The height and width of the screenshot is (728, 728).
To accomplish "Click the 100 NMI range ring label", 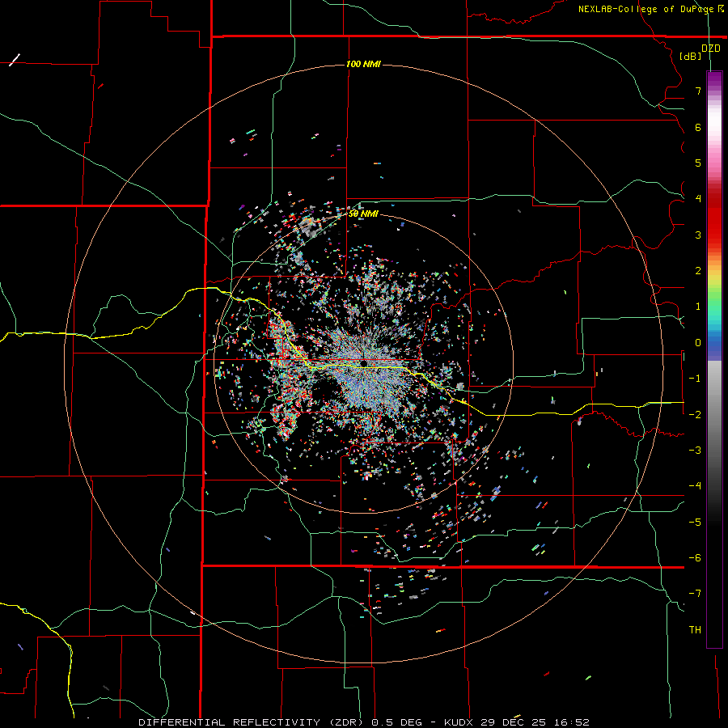I will (x=363, y=64).
